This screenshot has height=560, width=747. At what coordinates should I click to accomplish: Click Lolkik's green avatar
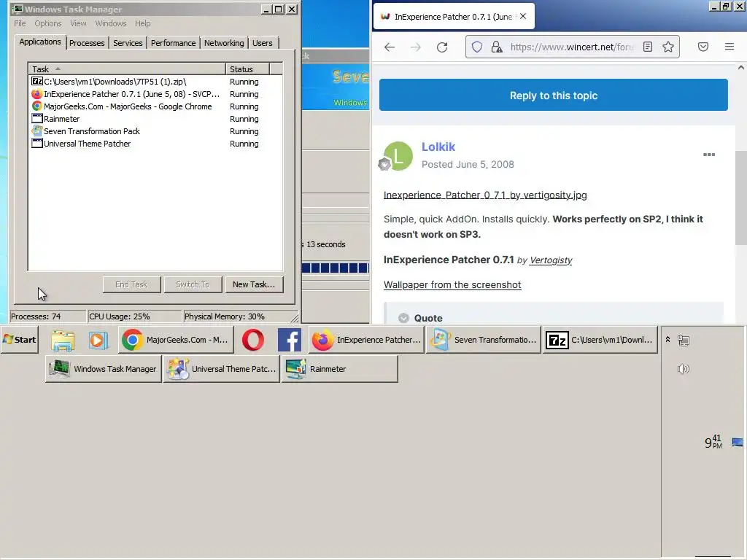(x=398, y=156)
